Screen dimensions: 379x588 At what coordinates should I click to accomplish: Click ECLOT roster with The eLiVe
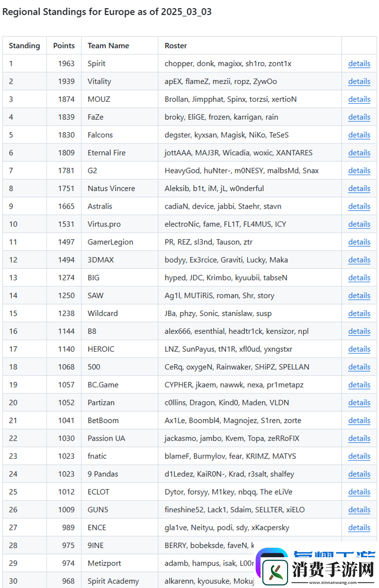[x=229, y=492]
